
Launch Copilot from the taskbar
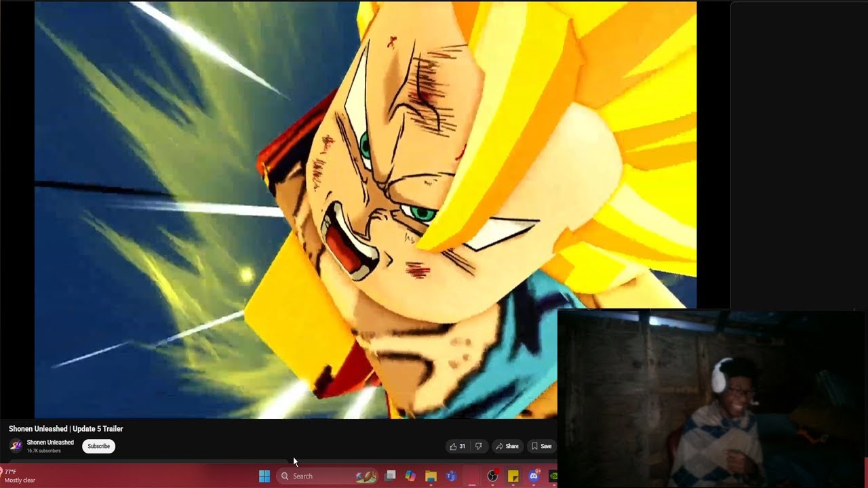410,476
